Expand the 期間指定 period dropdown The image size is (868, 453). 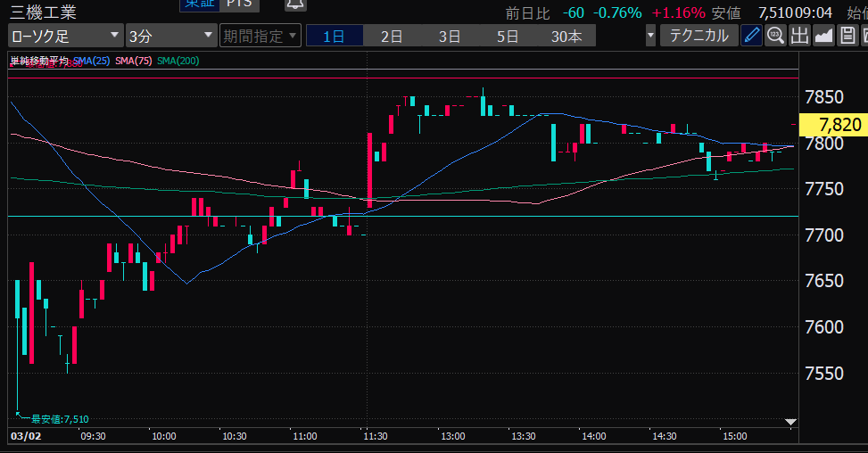point(260,36)
